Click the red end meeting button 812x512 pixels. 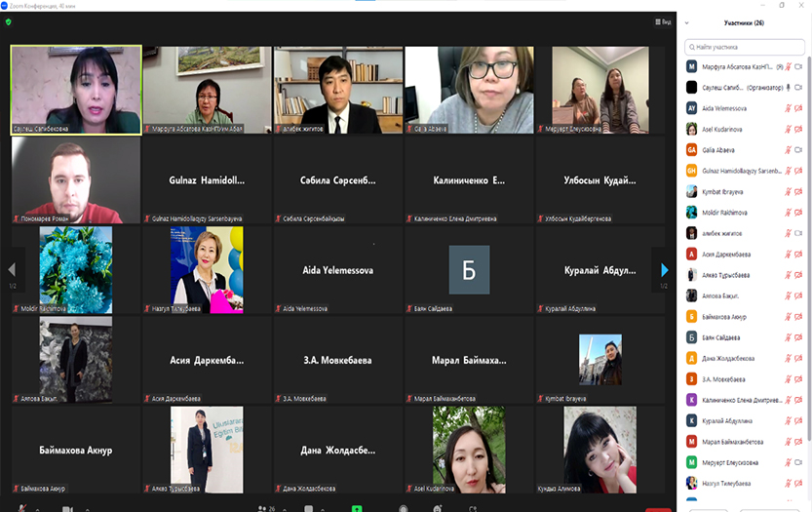(657, 508)
